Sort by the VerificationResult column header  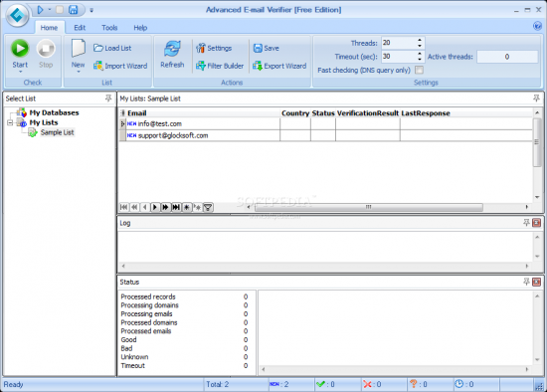(368, 112)
